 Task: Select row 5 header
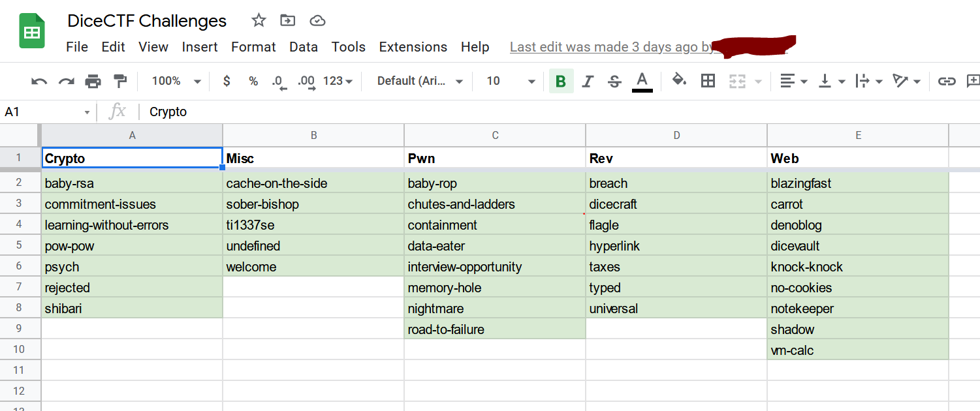(x=20, y=246)
